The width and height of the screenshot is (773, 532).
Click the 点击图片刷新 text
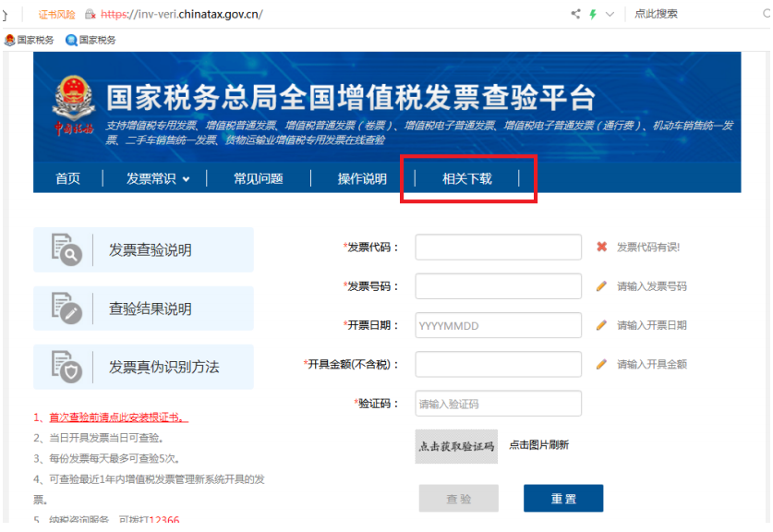click(538, 445)
